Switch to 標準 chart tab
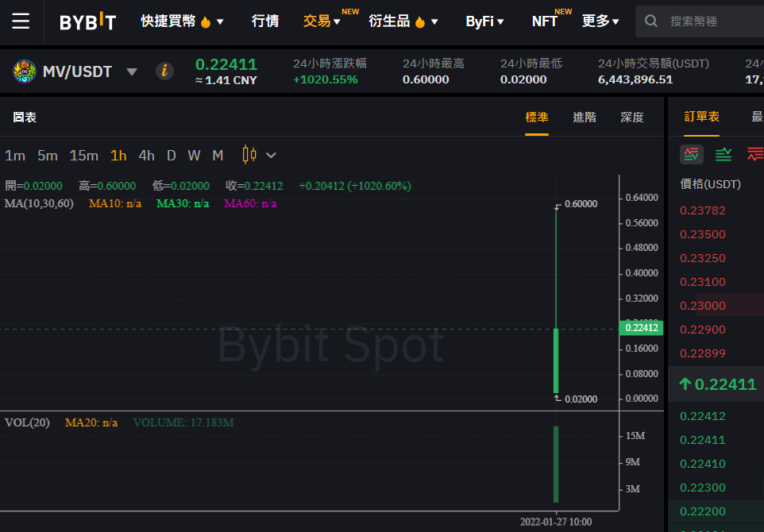Viewport: 764px width, 532px height. pyautogui.click(x=536, y=118)
